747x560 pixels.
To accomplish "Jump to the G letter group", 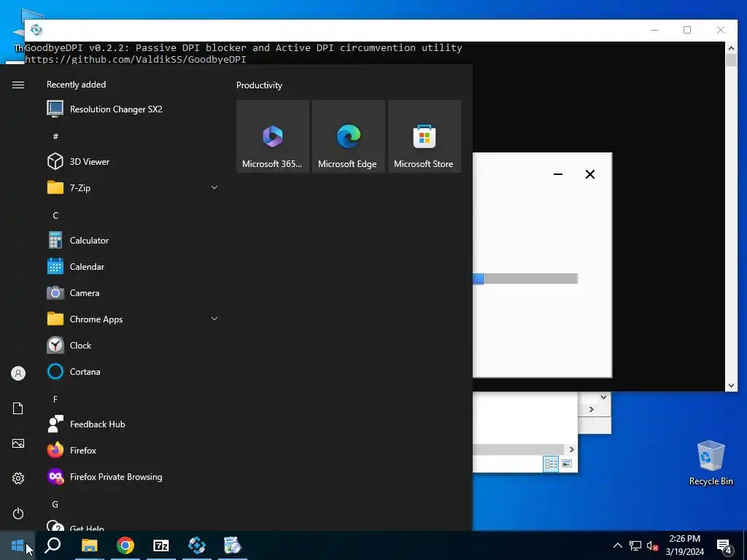I will pos(55,505).
